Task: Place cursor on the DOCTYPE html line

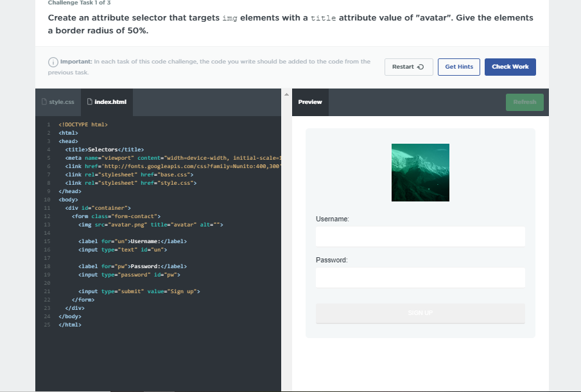Action: tap(83, 124)
